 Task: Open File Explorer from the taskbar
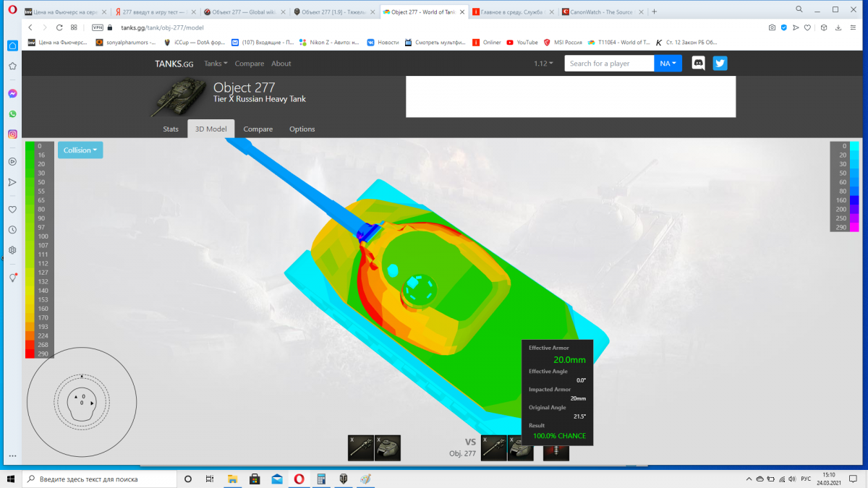[232, 479]
